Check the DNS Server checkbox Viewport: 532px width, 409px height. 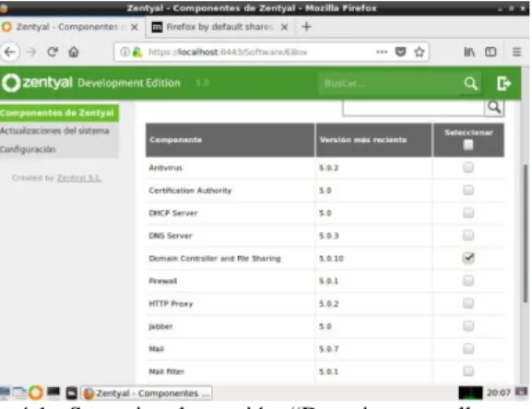(468, 235)
